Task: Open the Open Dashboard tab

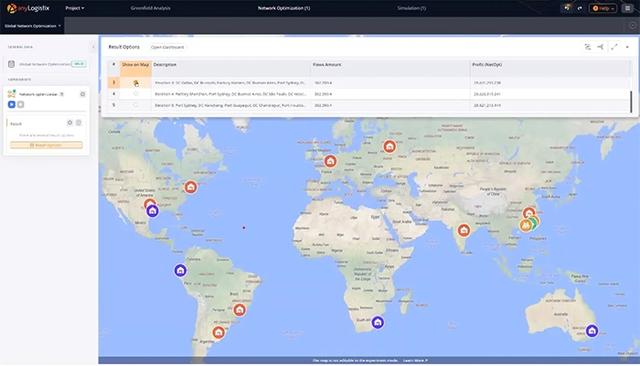Action: pos(167,47)
